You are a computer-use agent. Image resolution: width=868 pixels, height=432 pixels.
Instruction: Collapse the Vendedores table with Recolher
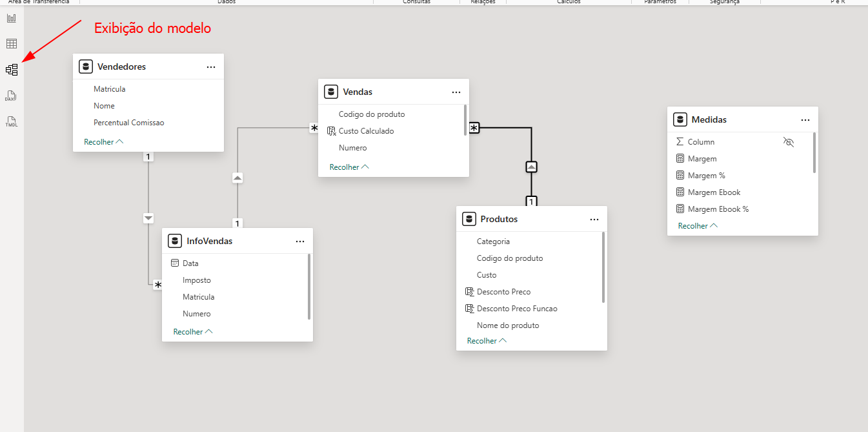coord(103,141)
